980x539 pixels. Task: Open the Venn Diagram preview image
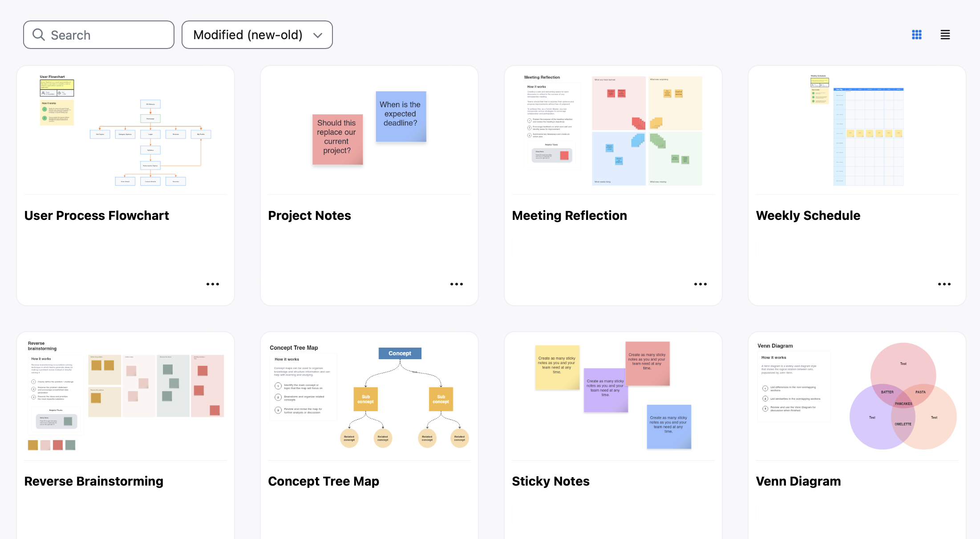click(857, 396)
